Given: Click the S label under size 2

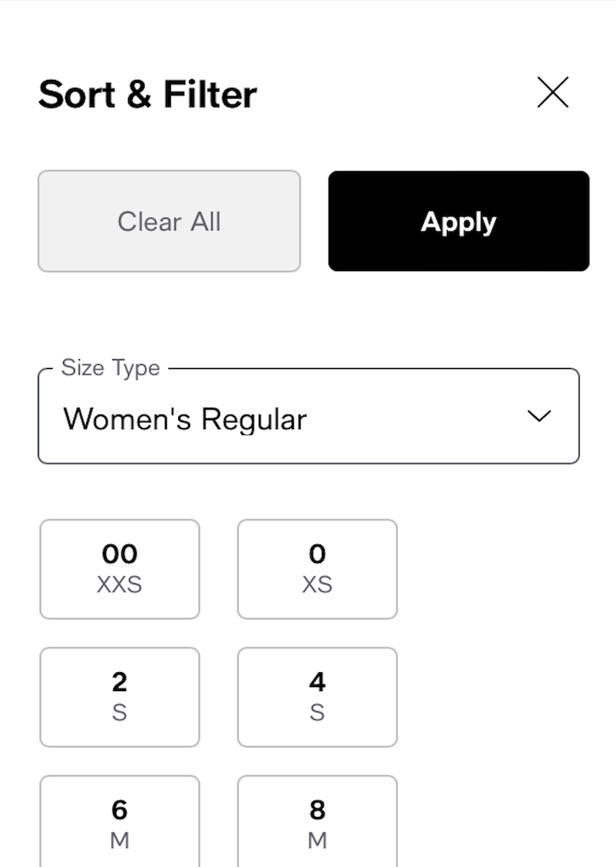Looking at the screenshot, I should coord(120,713).
